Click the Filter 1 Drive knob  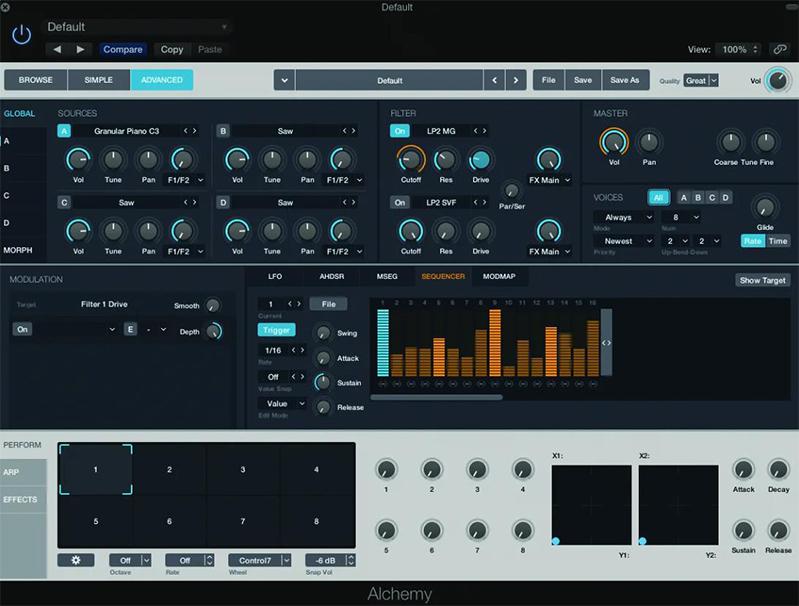[480, 160]
